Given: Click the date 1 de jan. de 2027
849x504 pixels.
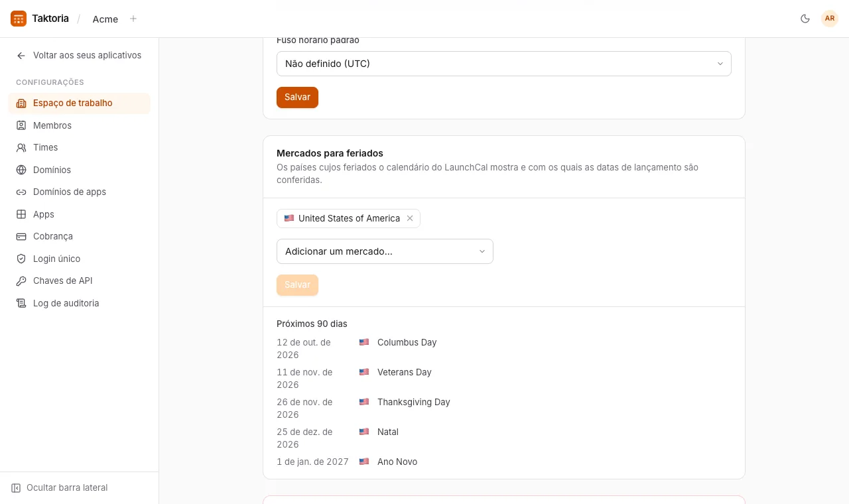Looking at the screenshot, I should coord(312,462).
